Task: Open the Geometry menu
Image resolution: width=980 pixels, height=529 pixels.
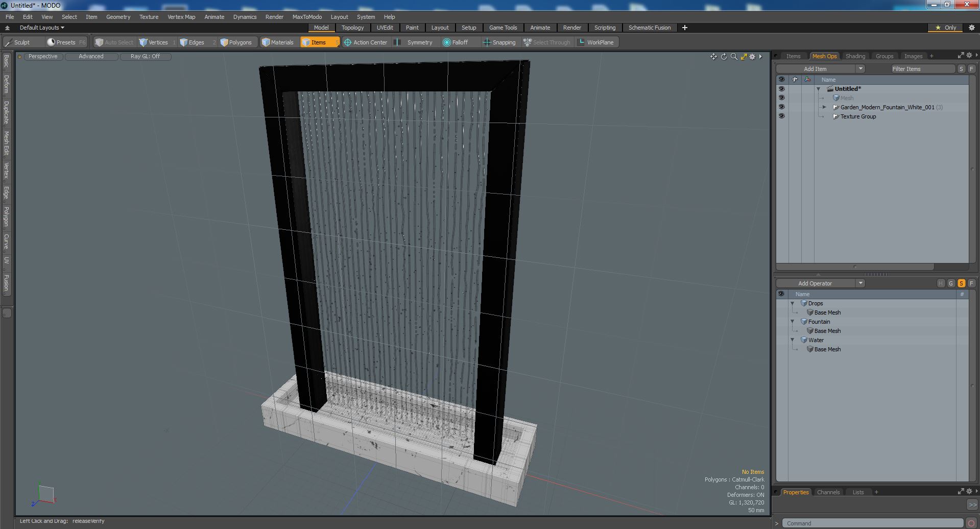Action: pos(118,17)
